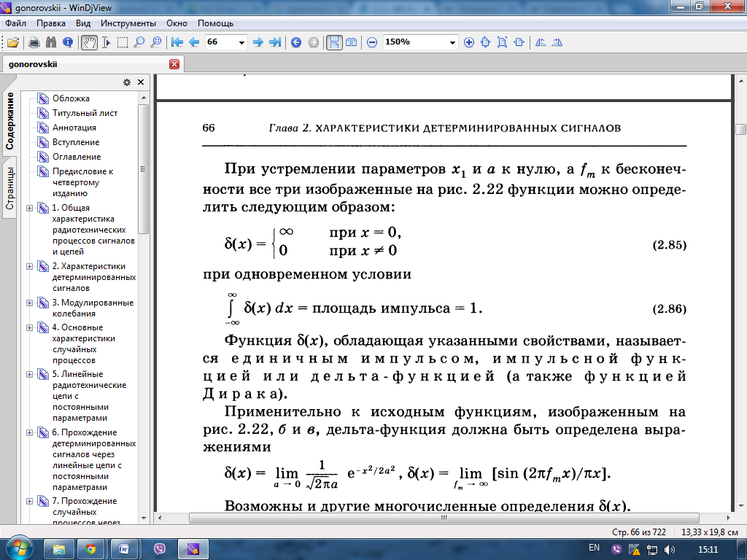Go to the first page
The height and width of the screenshot is (560, 747).
(177, 42)
